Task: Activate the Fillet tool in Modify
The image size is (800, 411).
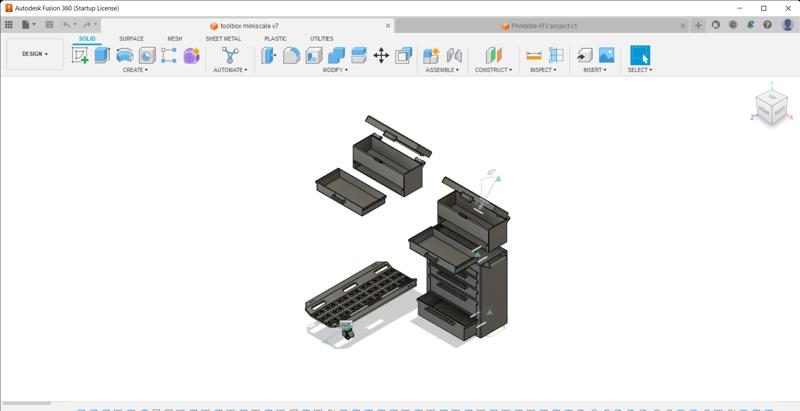Action: tap(291, 56)
